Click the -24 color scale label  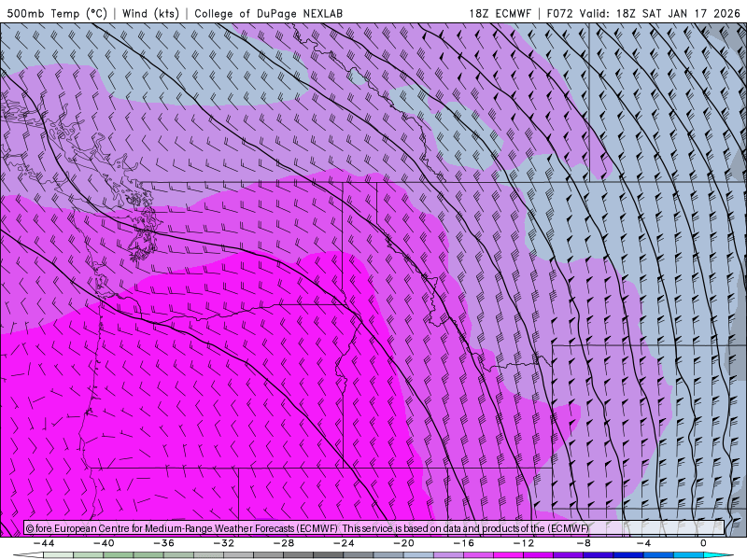coord(344,543)
